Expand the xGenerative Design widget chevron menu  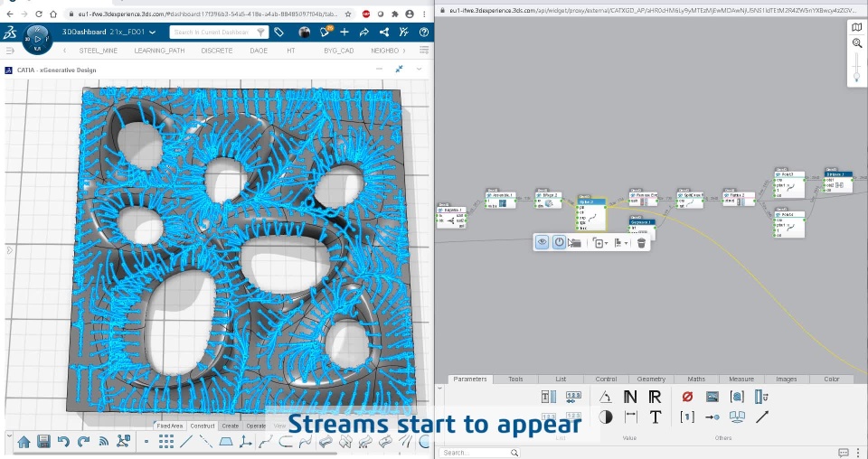click(x=419, y=70)
